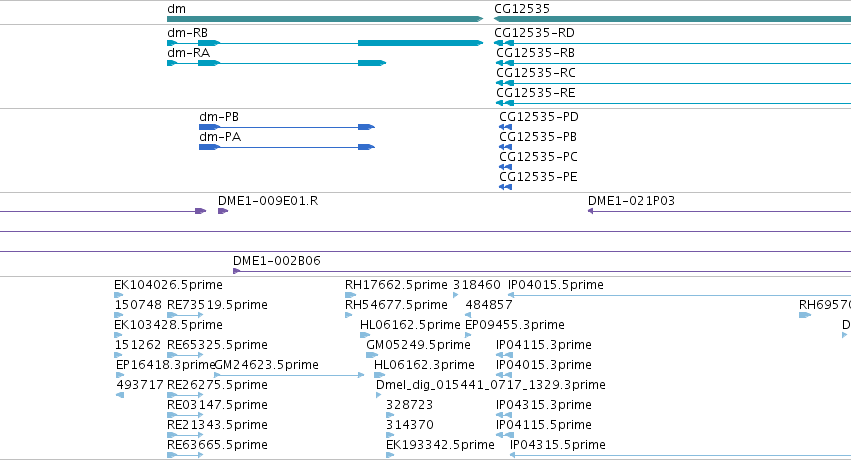The image size is (851, 460).
Task: Select EST IP04015.5prime
Action: click(x=556, y=285)
